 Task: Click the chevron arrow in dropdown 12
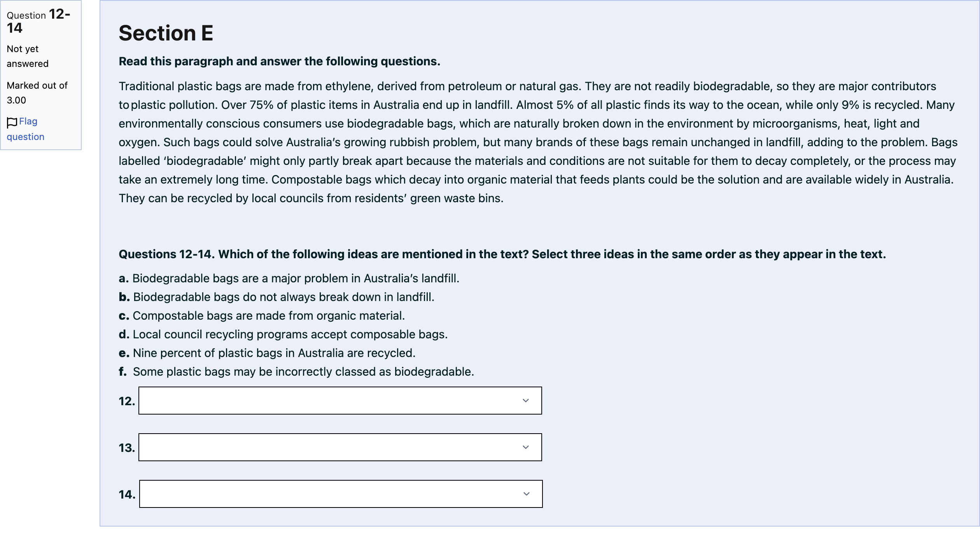click(x=526, y=401)
